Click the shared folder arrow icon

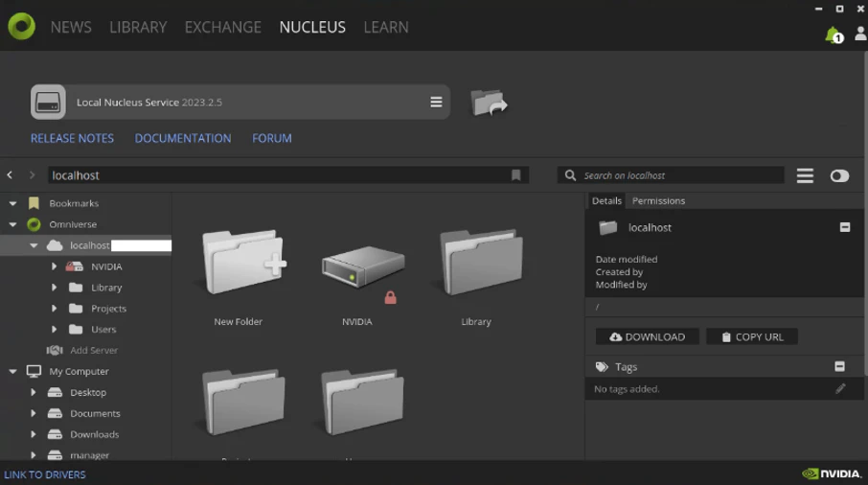click(x=489, y=103)
